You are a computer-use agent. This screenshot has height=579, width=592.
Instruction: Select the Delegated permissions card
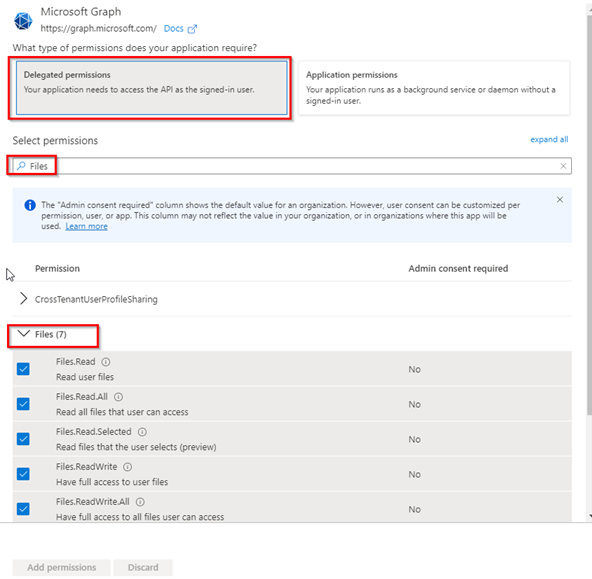151,88
